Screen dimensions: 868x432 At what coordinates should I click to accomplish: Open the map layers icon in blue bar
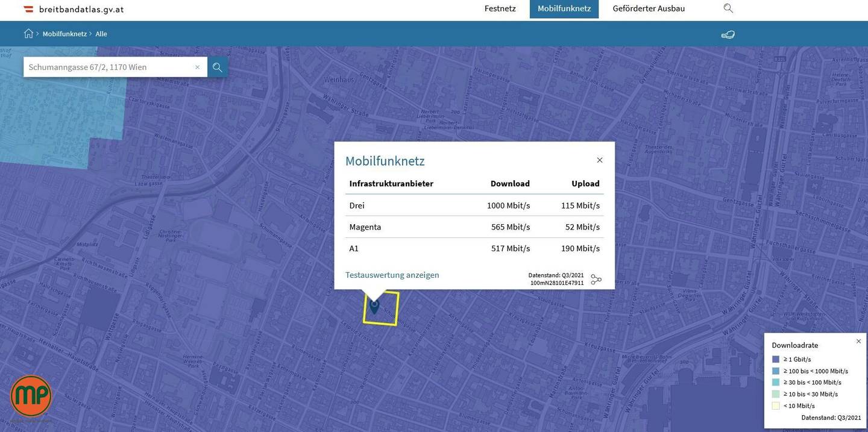pos(728,34)
